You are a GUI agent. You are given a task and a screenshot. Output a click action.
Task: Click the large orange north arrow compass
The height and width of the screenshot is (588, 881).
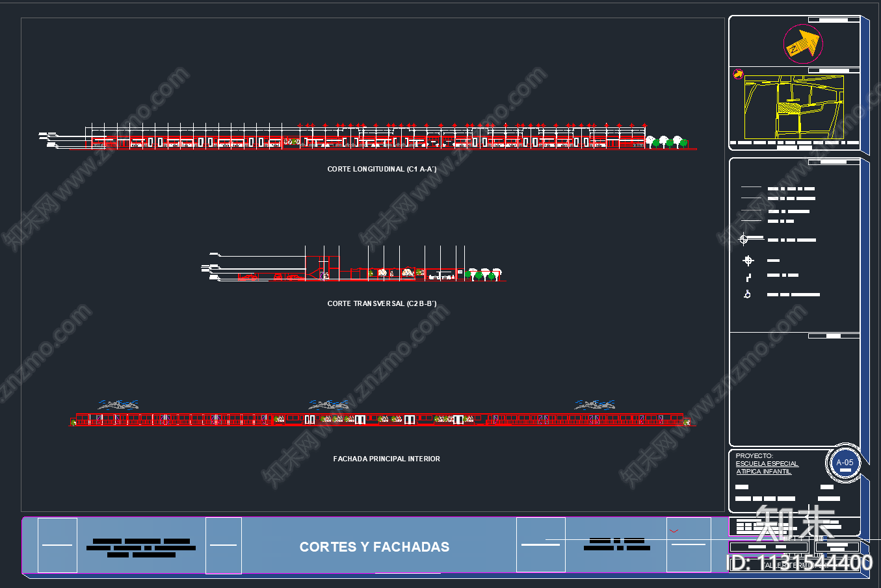pos(804,44)
